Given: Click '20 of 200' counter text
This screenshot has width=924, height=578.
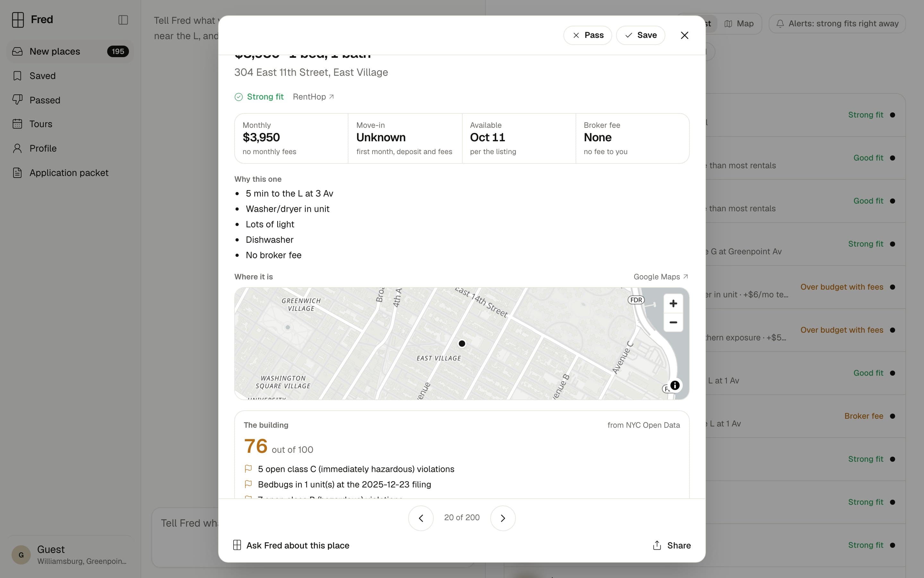Looking at the screenshot, I should coord(462,518).
